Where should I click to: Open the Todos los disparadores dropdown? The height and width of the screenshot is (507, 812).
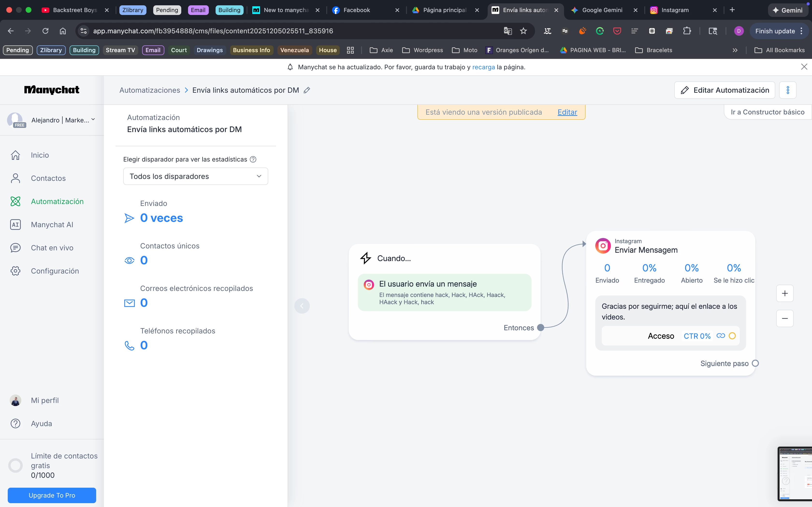[x=196, y=176]
